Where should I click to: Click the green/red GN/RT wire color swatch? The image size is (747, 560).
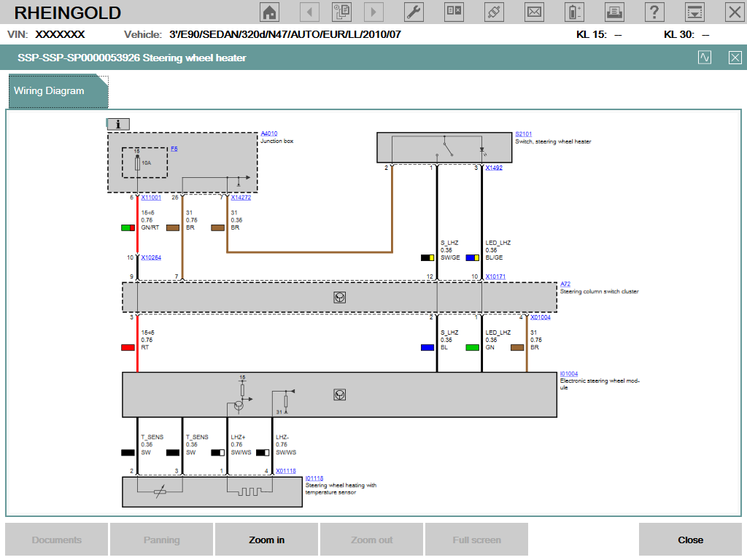(x=128, y=228)
